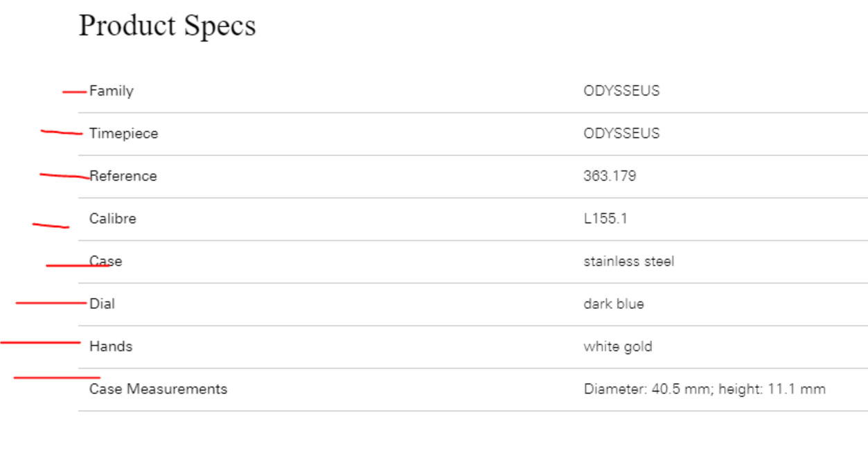Click the ODYSSEUS value in Timepiece row
Viewport: 868px width, 453px height.
click(x=621, y=133)
